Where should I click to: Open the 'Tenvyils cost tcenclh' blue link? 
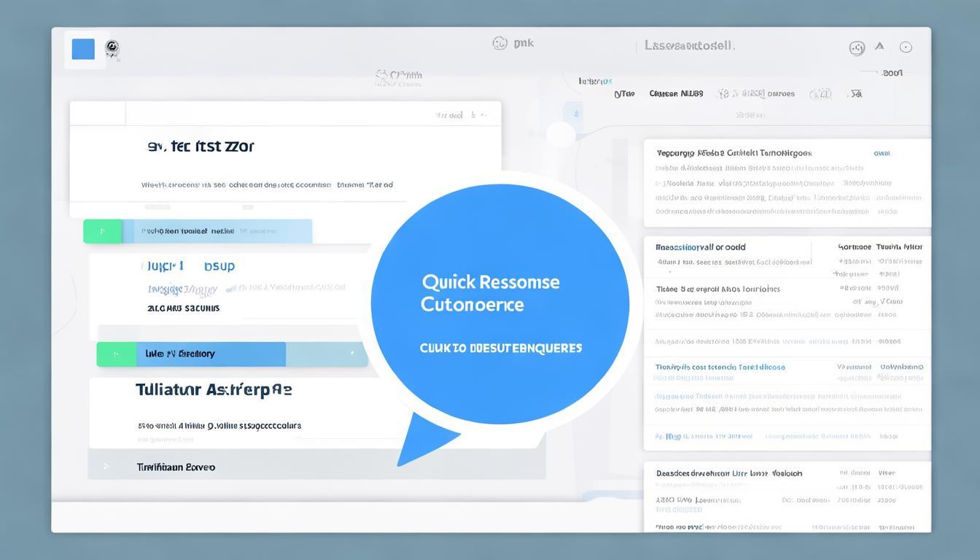720,367
